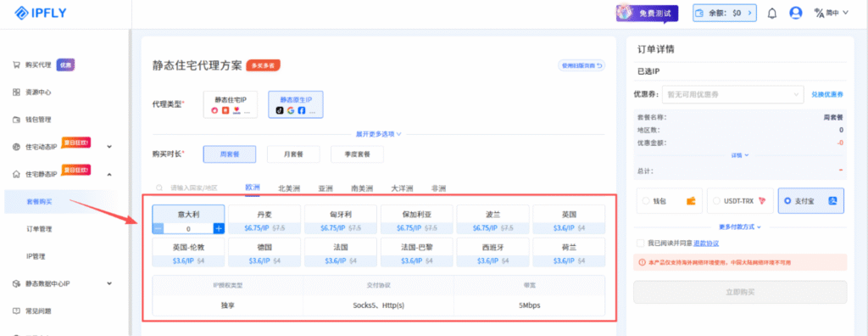Select the 英国-伦敦 country card
868x336 pixels.
[x=188, y=252]
